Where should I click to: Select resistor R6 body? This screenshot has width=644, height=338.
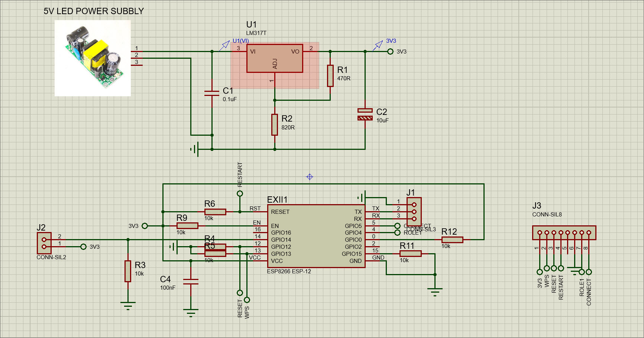(215, 212)
